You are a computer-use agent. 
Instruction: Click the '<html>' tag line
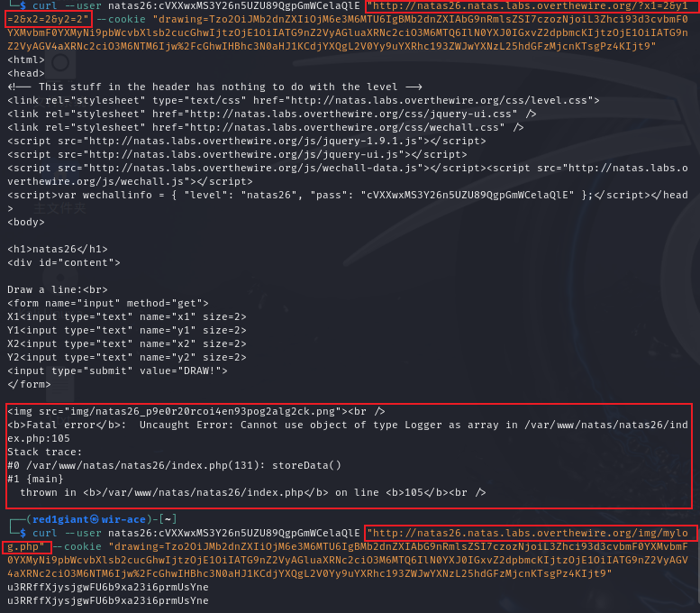[26, 59]
